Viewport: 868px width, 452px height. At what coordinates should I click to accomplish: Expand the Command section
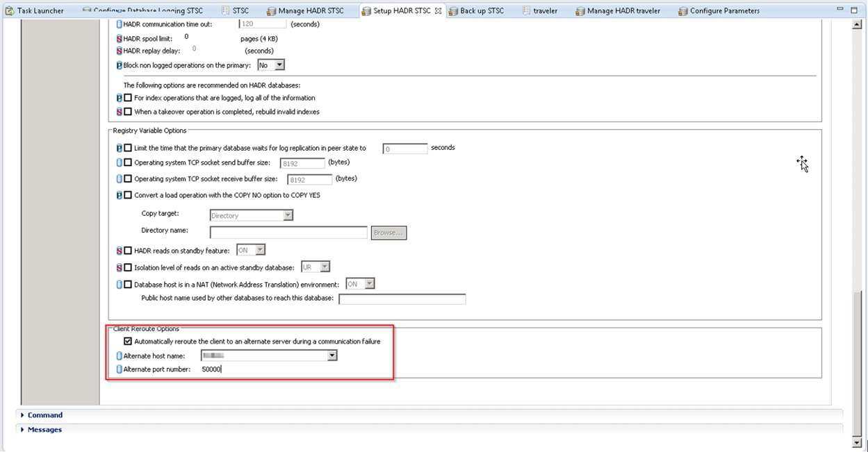coord(45,415)
